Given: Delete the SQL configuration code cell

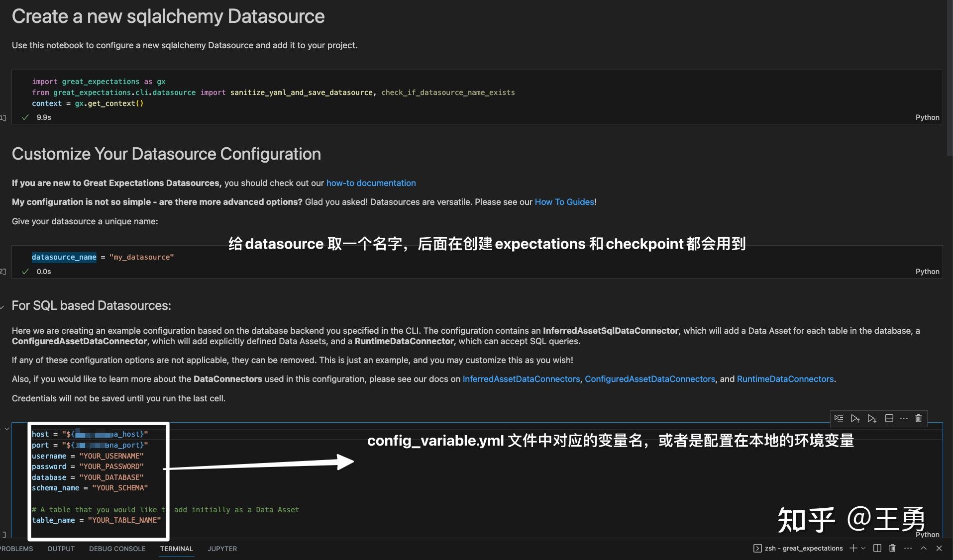Looking at the screenshot, I should 918,418.
